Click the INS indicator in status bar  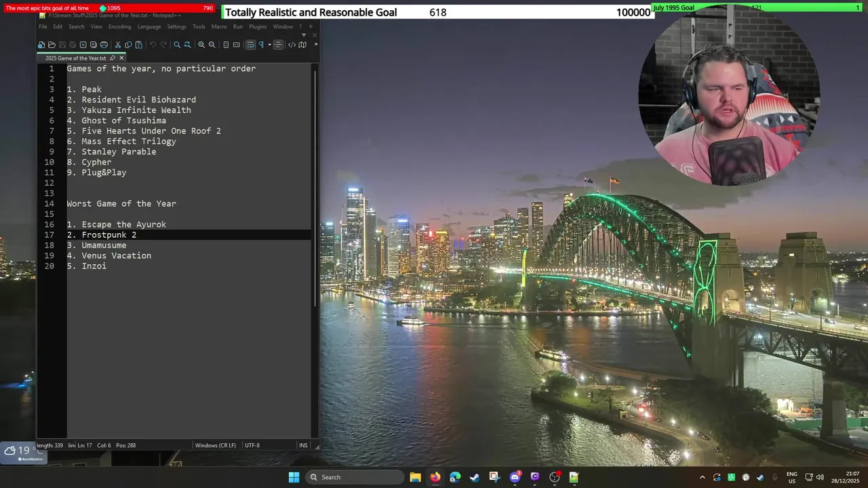303,445
